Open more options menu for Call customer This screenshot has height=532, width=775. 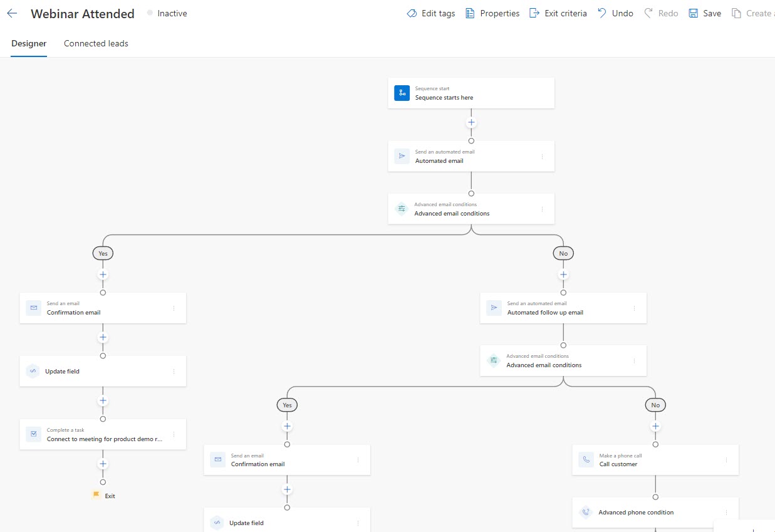point(726,460)
